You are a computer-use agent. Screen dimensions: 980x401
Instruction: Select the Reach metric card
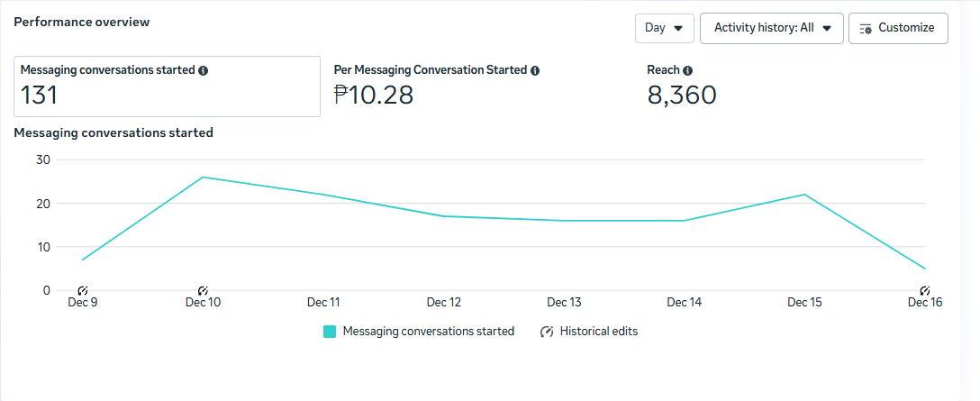(682, 87)
